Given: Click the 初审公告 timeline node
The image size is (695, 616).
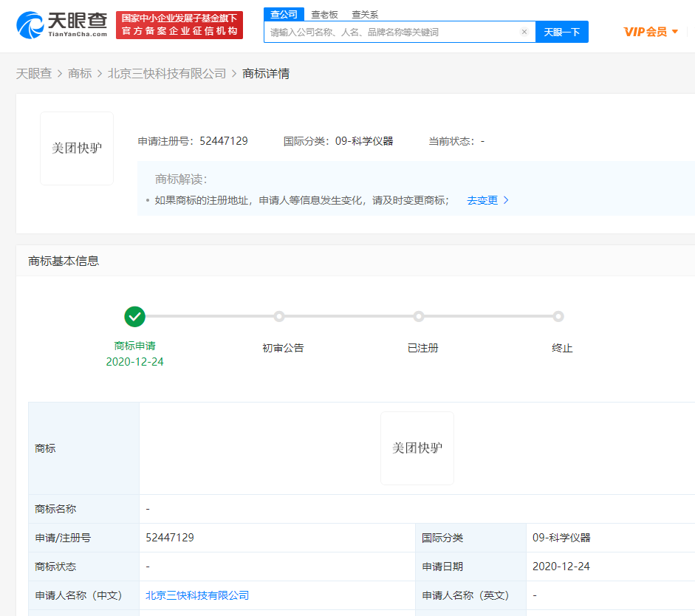Looking at the screenshot, I should [278, 316].
